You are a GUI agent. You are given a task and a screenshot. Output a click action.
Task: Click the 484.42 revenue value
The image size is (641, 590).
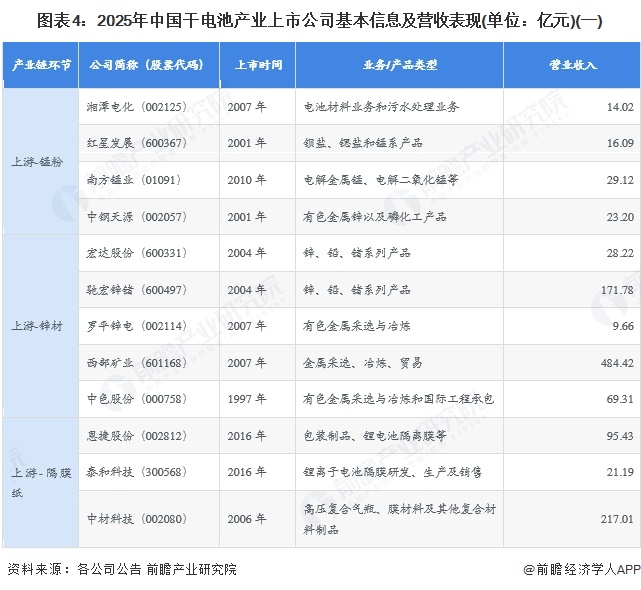tap(614, 362)
